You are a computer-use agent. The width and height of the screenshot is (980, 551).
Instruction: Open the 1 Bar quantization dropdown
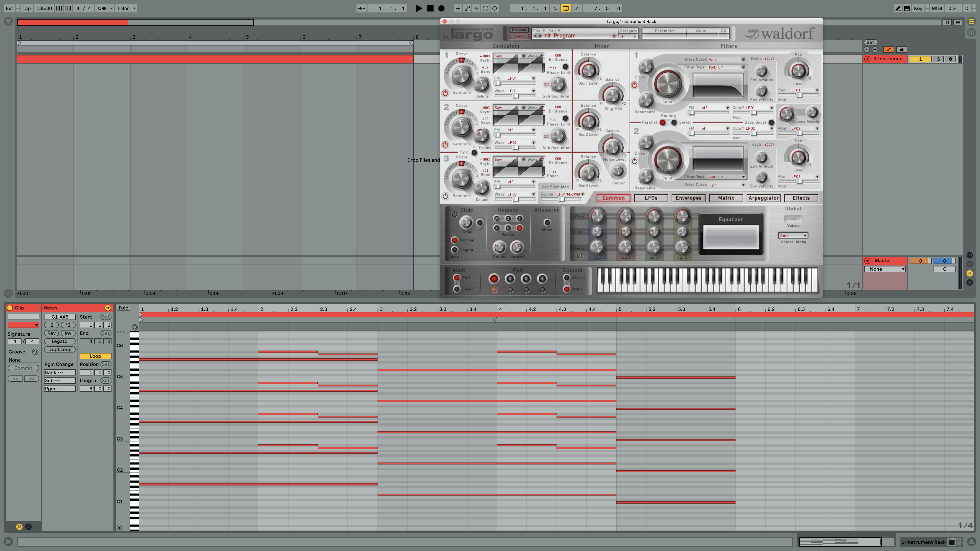coord(126,8)
